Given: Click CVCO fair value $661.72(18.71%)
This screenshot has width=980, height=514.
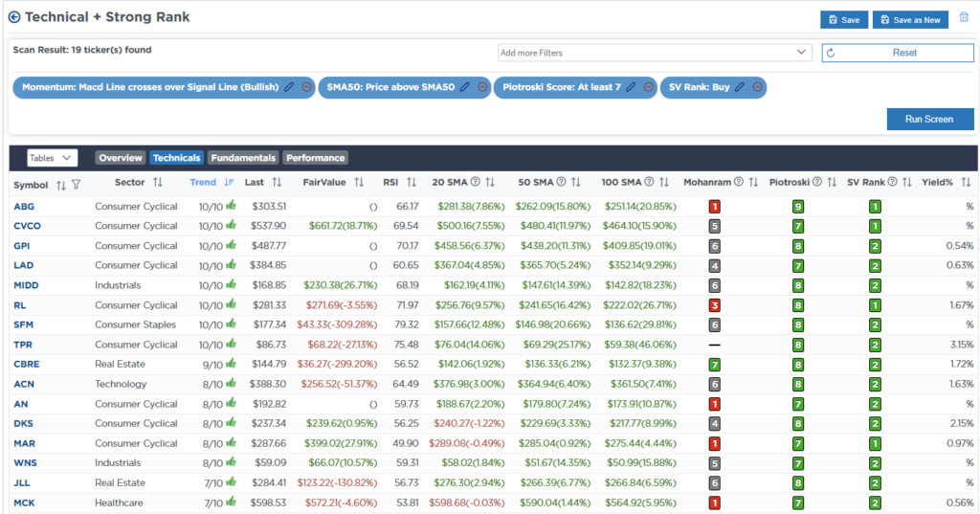Looking at the screenshot, I should tap(343, 226).
